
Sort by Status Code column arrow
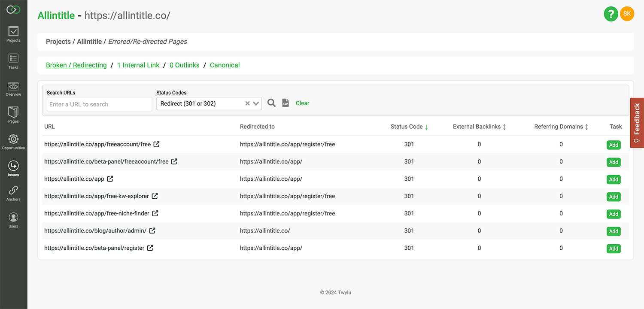click(426, 127)
